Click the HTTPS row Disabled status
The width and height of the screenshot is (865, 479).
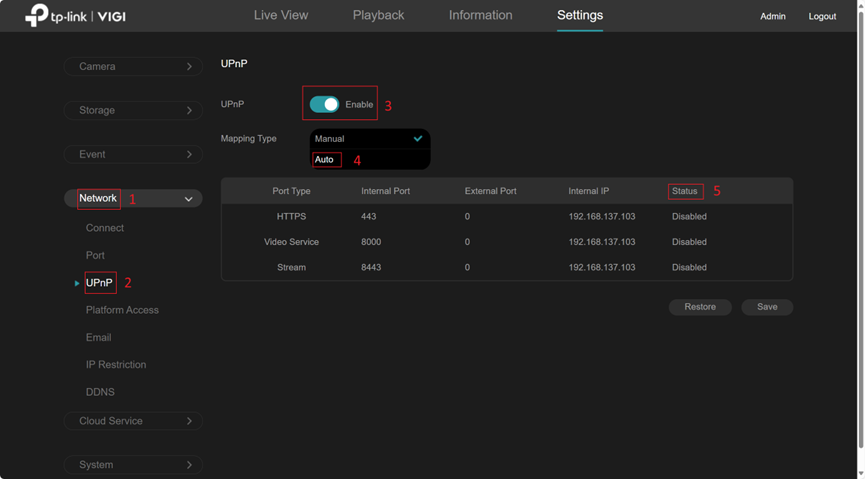click(x=689, y=216)
